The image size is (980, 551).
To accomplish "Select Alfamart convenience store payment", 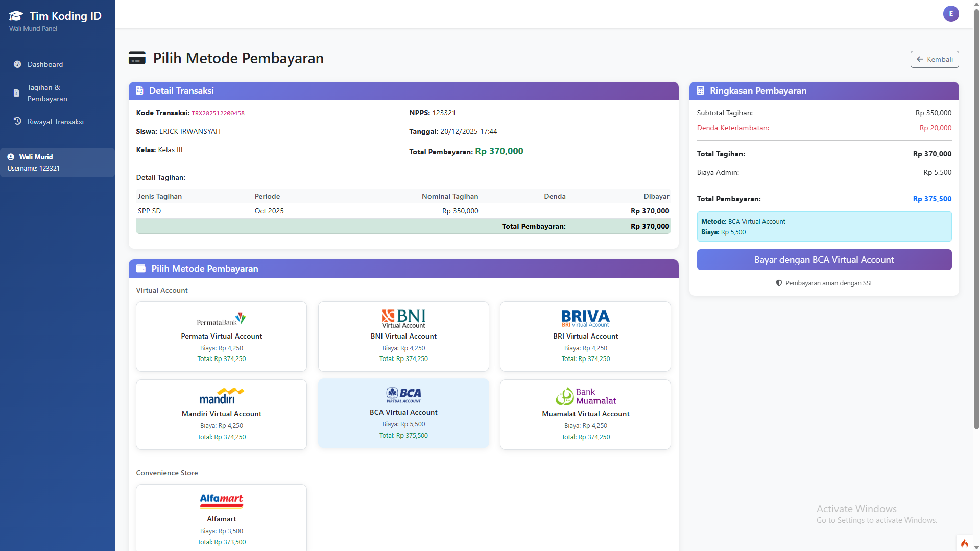I will (221, 517).
